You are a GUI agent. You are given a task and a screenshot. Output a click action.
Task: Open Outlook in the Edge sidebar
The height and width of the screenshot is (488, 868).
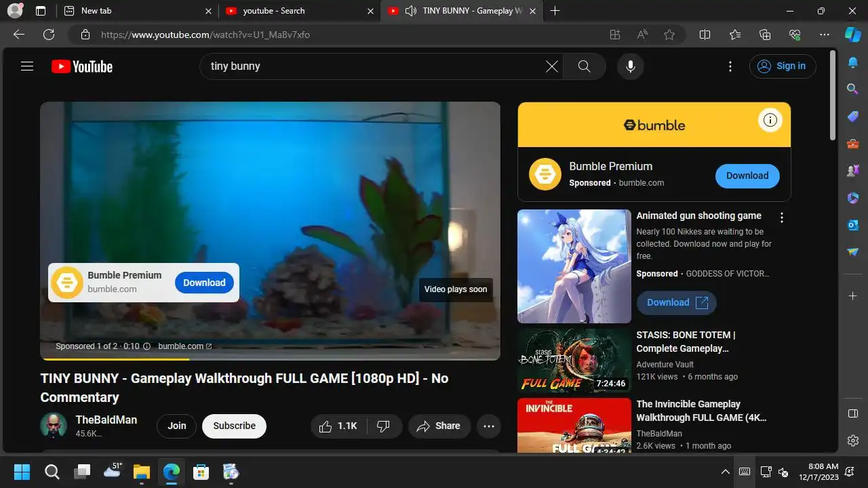coord(853,225)
